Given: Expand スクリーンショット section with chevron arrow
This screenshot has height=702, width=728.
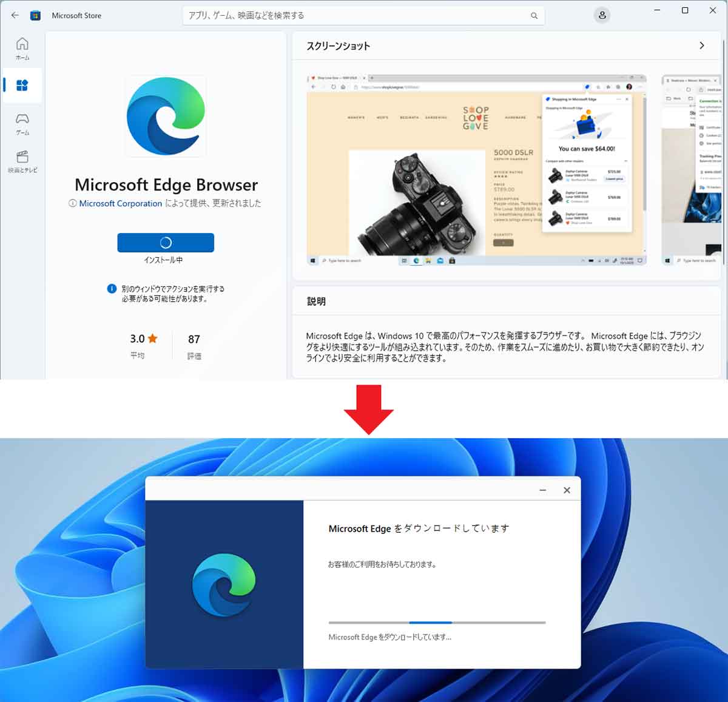Looking at the screenshot, I should pyautogui.click(x=702, y=46).
